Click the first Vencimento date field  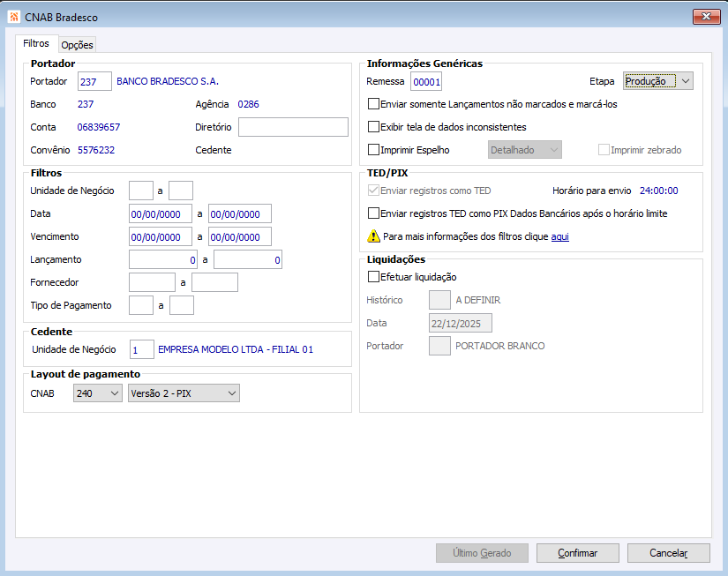pos(161,236)
